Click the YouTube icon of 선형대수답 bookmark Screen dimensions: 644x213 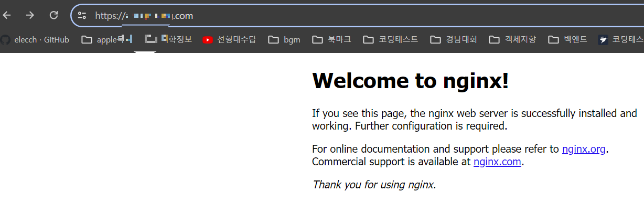pos(208,40)
